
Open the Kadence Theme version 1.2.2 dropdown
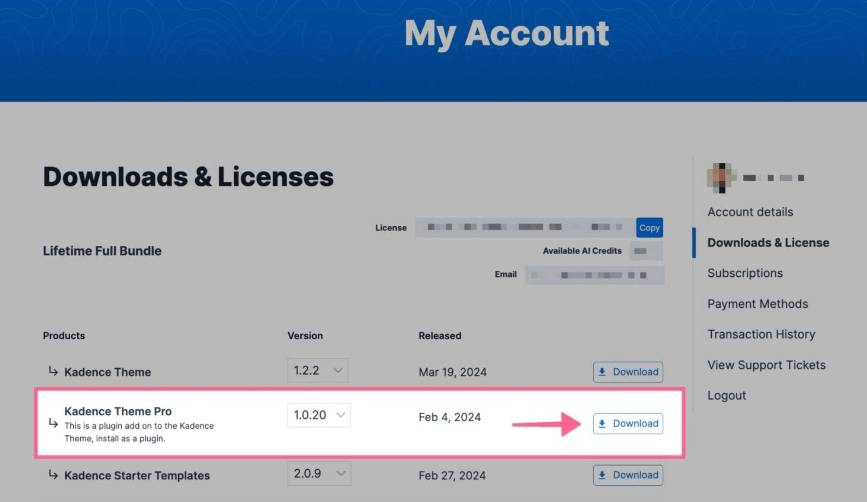[318, 371]
